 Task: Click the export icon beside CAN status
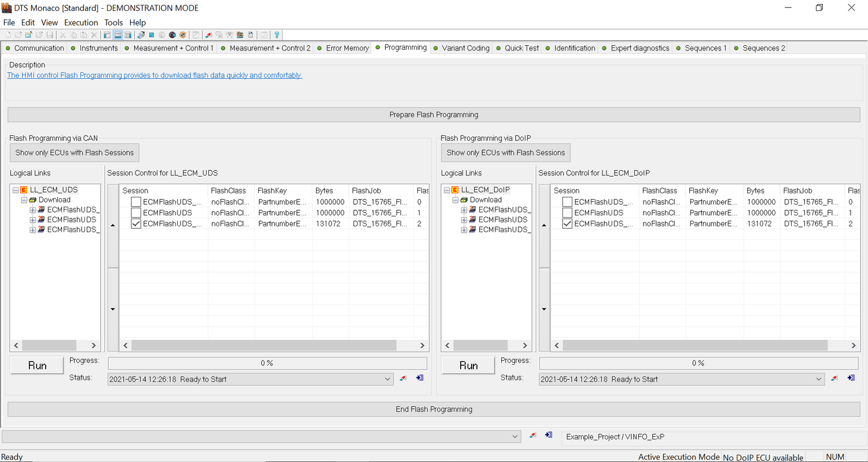420,379
